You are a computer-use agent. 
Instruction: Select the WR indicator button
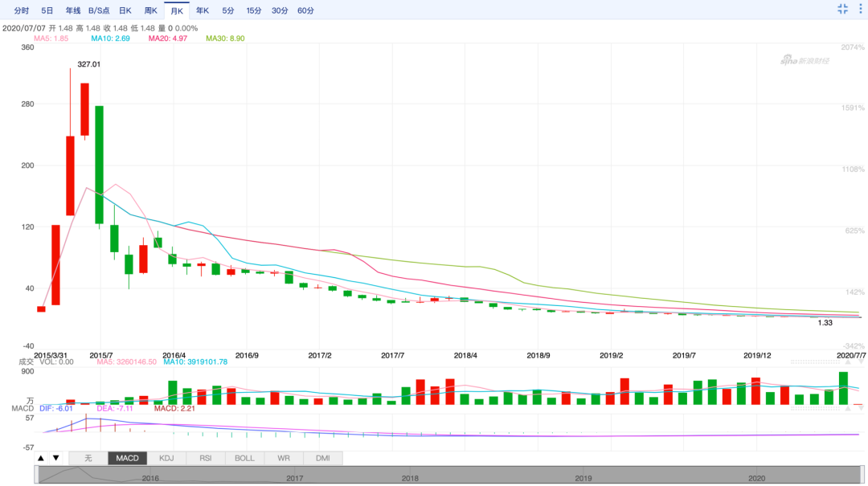tap(284, 458)
